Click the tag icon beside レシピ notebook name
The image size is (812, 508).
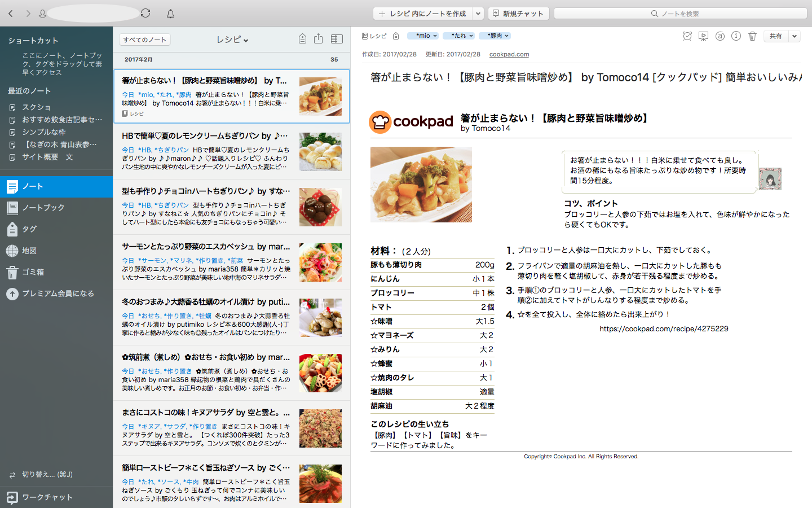(396, 36)
